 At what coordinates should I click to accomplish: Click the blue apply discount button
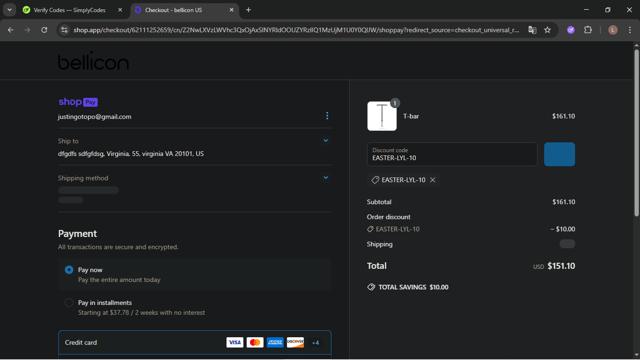[x=560, y=154]
